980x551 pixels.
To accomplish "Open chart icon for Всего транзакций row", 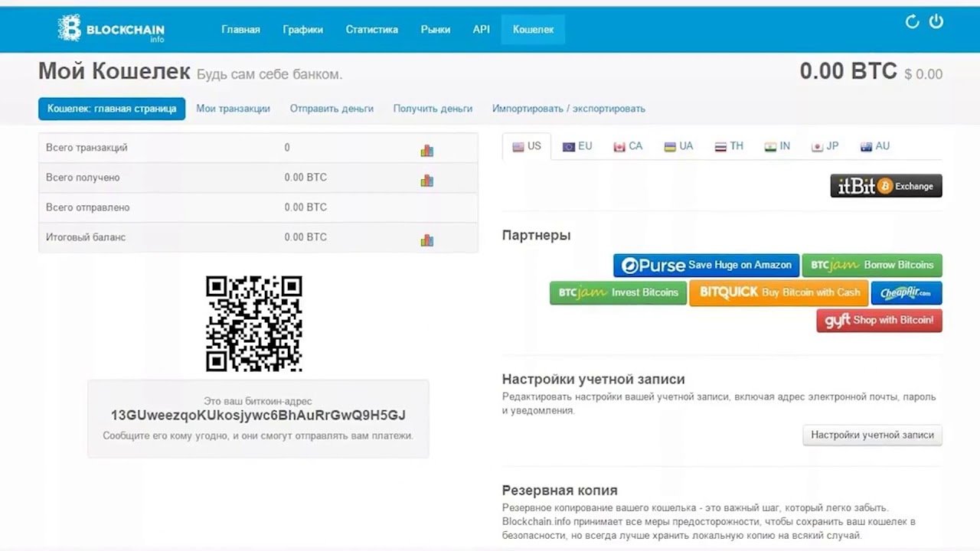I will tap(427, 151).
